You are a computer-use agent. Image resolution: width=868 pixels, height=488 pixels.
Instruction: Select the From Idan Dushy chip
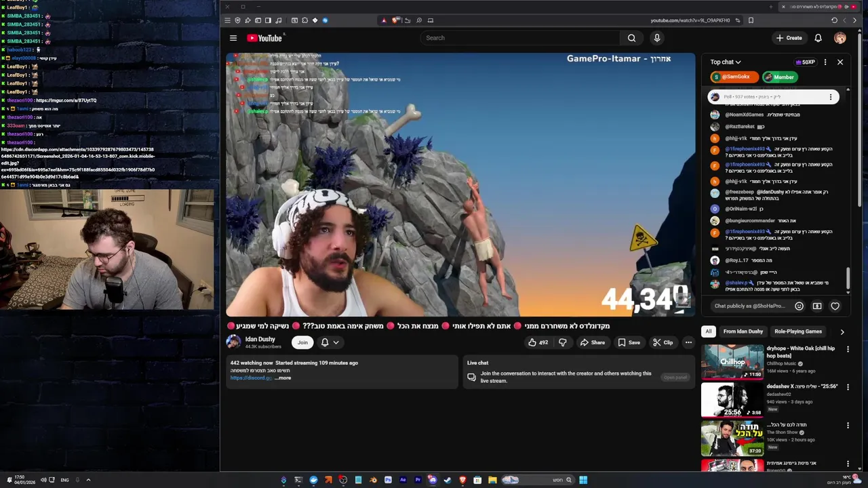tap(743, 331)
